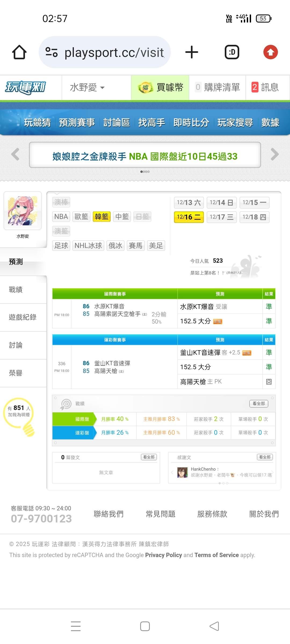290x644 pixels.
Task: Click 看全部 for 感謝文
Action: 265,457
